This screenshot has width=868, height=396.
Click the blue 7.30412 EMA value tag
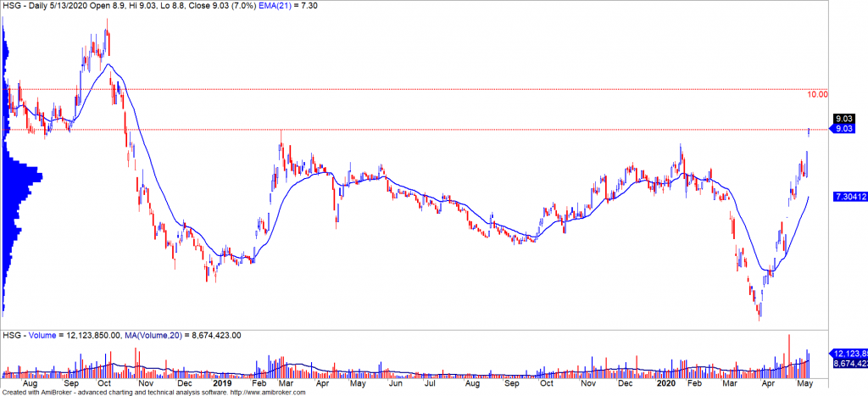850,197
